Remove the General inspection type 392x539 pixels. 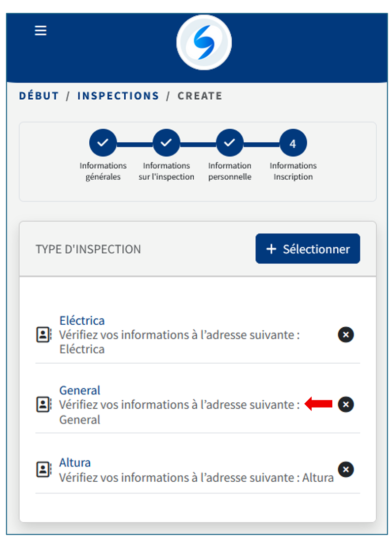click(x=346, y=405)
